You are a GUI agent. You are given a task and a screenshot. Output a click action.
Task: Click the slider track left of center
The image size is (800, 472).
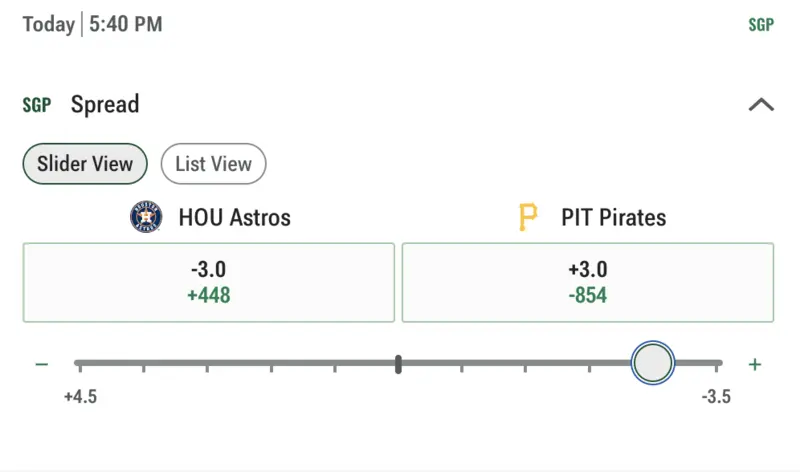click(240, 363)
